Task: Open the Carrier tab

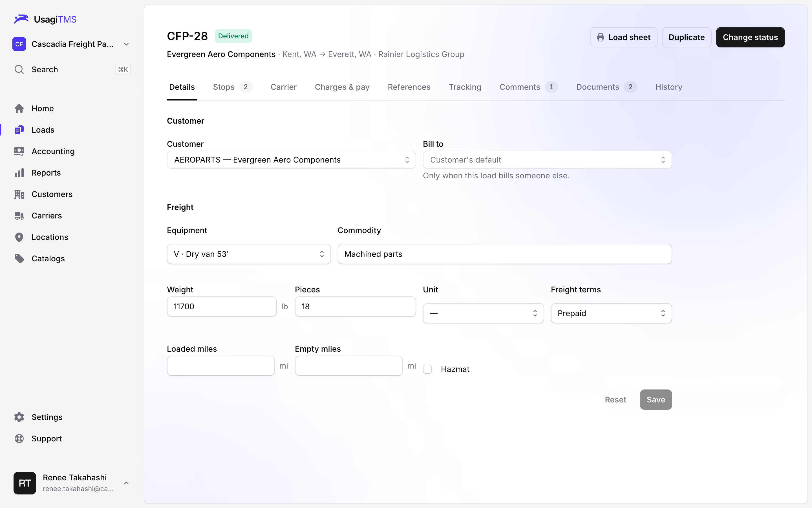Action: click(x=284, y=87)
